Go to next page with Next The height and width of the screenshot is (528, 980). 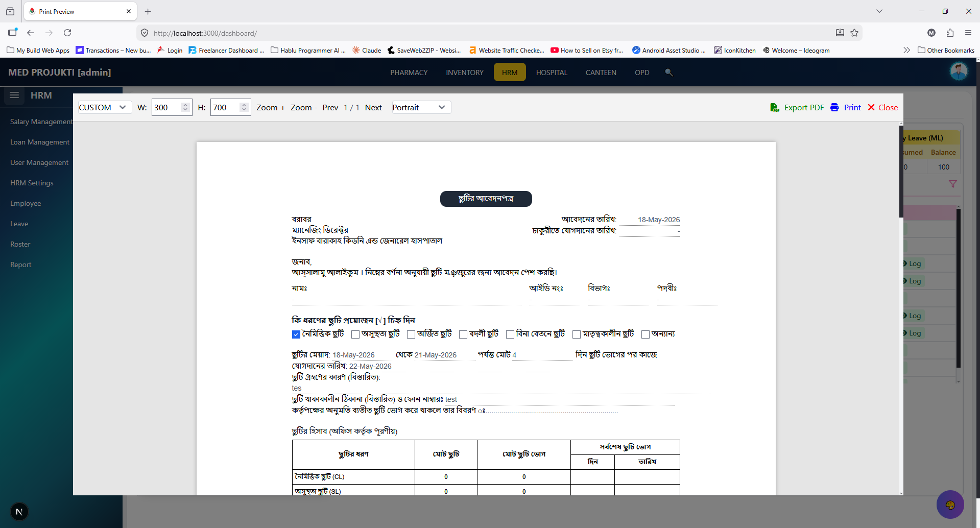[373, 107]
